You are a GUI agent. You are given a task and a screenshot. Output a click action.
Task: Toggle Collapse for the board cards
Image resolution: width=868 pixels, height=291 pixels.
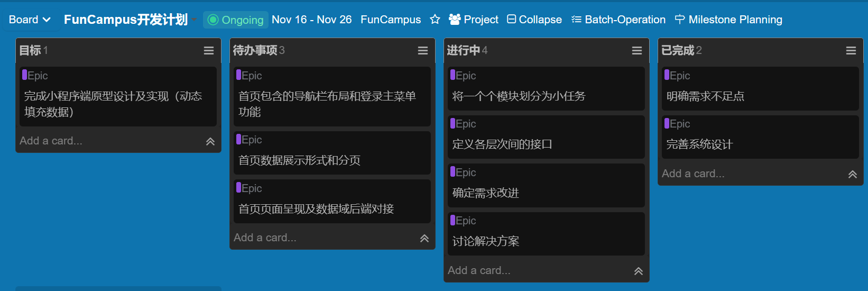click(x=534, y=20)
